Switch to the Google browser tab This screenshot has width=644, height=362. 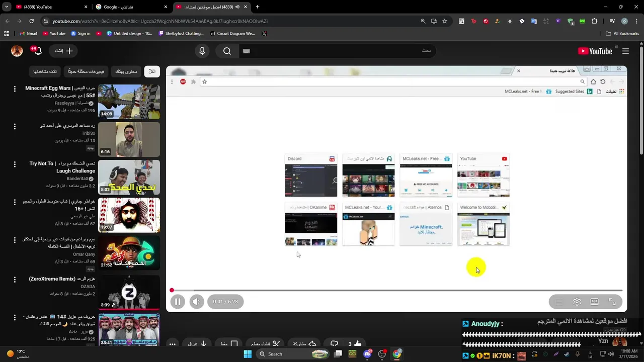click(131, 7)
